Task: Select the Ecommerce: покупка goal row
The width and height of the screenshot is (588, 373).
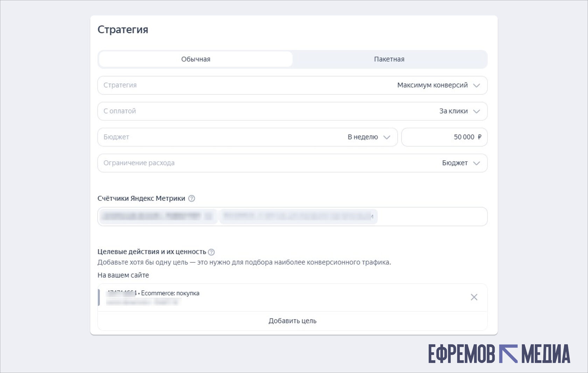Action: point(280,297)
